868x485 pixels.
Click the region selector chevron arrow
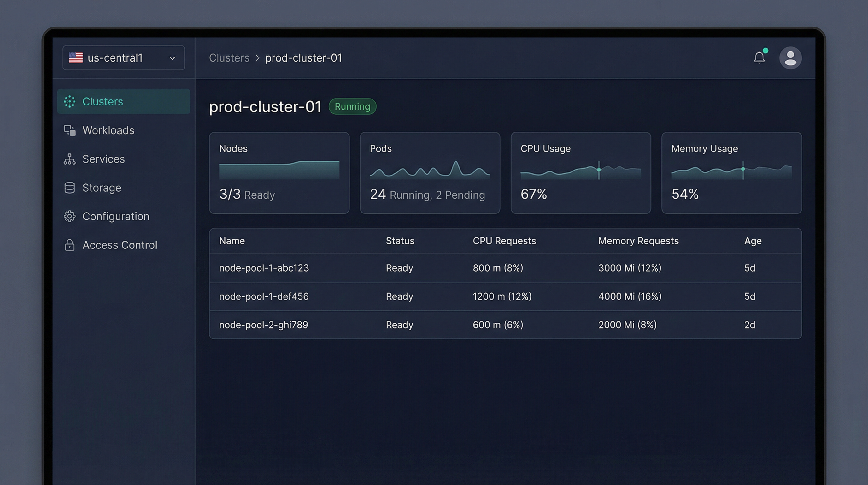tap(172, 58)
